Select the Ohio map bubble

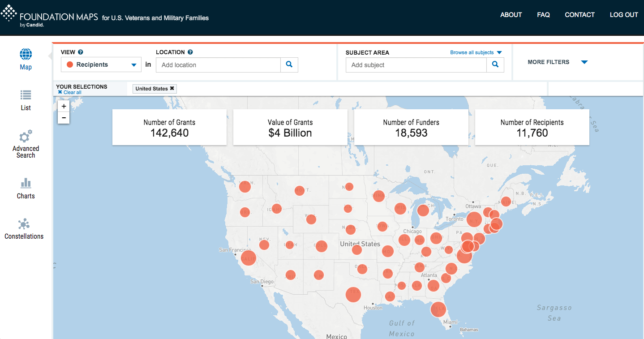pos(436,238)
